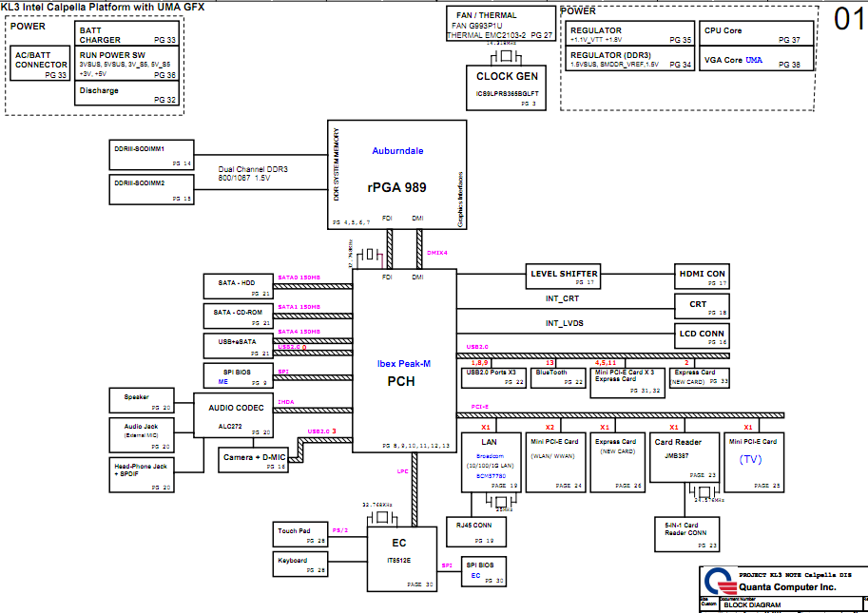Viewport: 868px width, 613px height.
Task: Click the Mini PCI-E Card (WLAN/WWAN) block
Action: (555, 463)
